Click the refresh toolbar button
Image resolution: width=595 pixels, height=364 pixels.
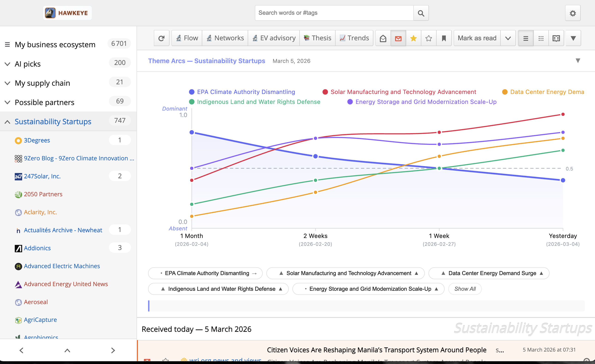(161, 38)
